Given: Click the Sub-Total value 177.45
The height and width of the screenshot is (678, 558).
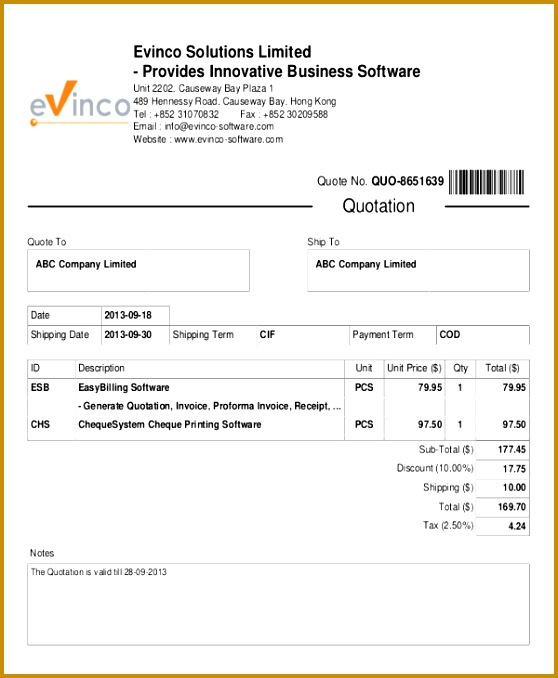Looking at the screenshot, I should [x=512, y=450].
